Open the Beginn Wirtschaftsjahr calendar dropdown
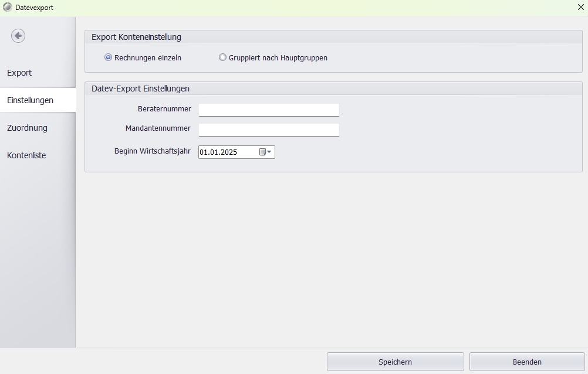The width and height of the screenshot is (588, 374). [266, 152]
